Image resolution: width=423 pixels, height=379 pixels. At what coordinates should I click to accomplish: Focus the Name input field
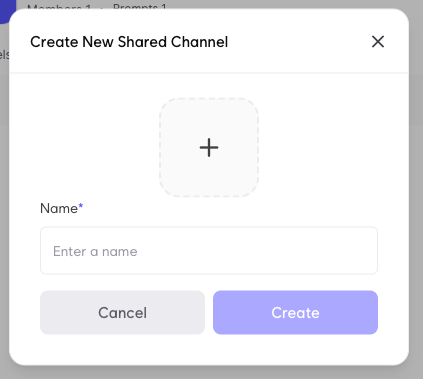pos(209,251)
